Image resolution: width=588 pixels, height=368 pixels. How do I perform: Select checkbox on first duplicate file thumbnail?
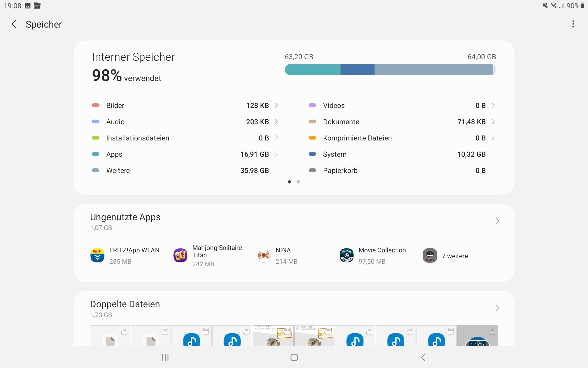point(124,331)
